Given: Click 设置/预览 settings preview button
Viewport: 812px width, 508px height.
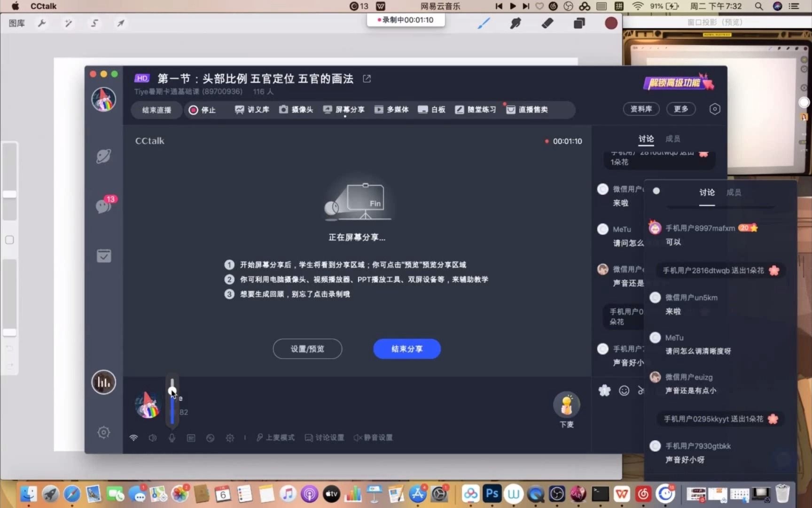Looking at the screenshot, I should click(307, 349).
